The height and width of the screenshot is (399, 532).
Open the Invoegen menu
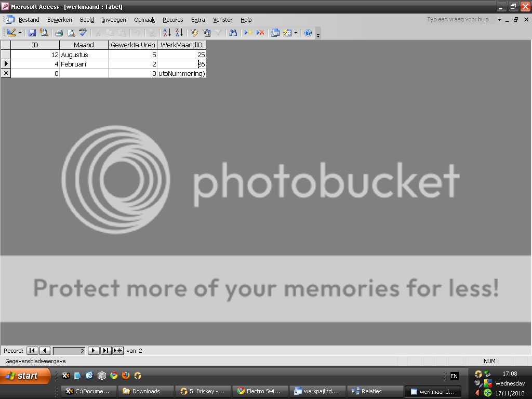tap(114, 20)
